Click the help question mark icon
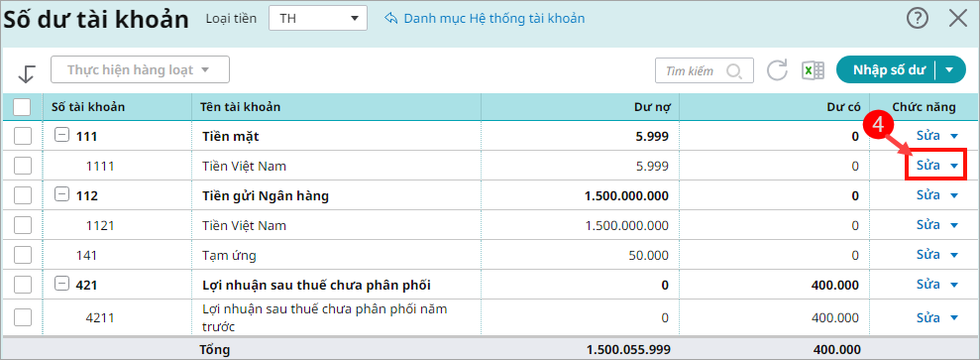Image resolution: width=980 pixels, height=360 pixels. pos(918,19)
